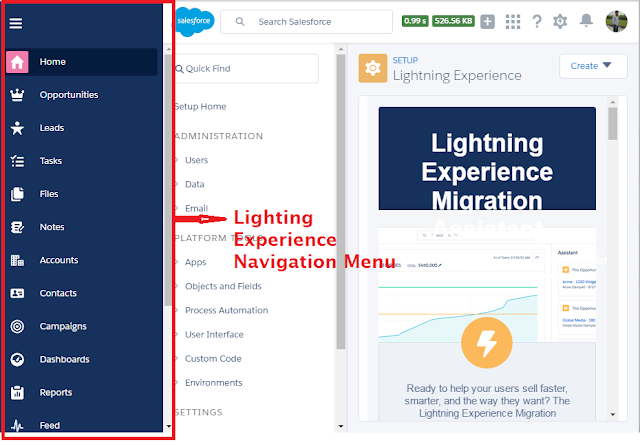Click the setup tree scroll down arrow

[x=341, y=427]
